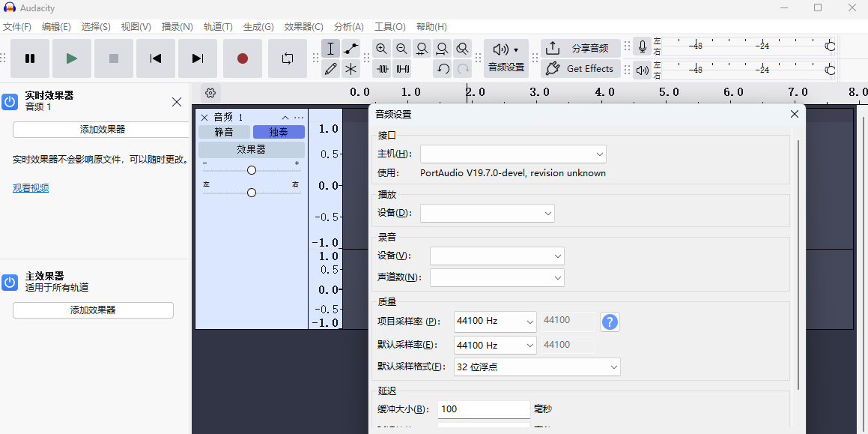Viewport: 868px width, 434px height.
Task: Start playback with the green Play button
Action: click(72, 58)
